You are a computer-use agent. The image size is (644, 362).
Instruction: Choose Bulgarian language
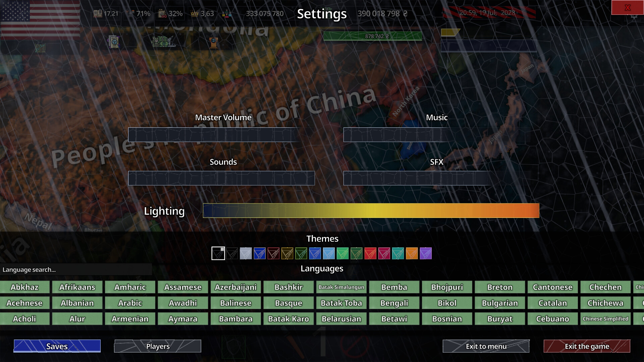500,303
